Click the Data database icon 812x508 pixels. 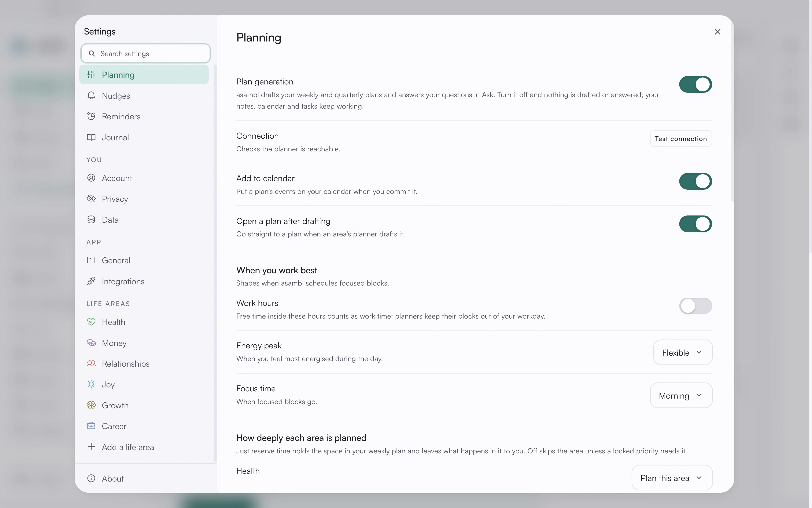(x=91, y=220)
